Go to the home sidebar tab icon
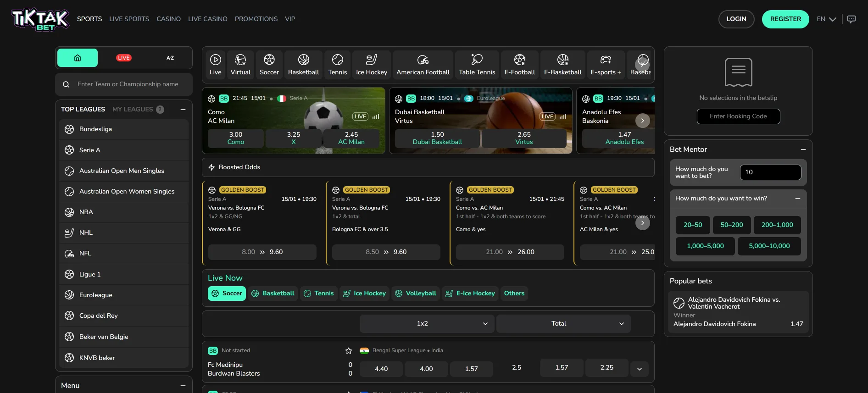The image size is (868, 393). (78, 58)
